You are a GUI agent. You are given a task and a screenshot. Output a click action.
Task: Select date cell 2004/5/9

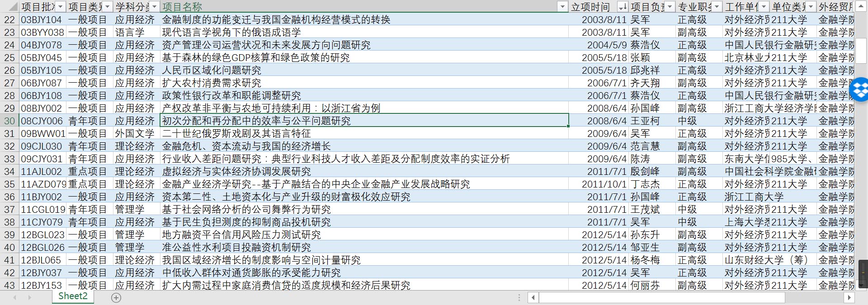[x=599, y=45]
